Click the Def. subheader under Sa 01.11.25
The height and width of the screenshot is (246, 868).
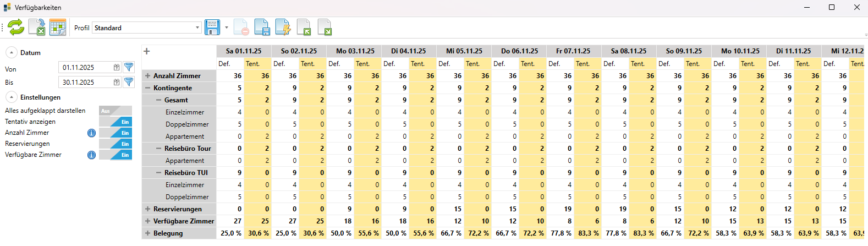tap(230, 64)
